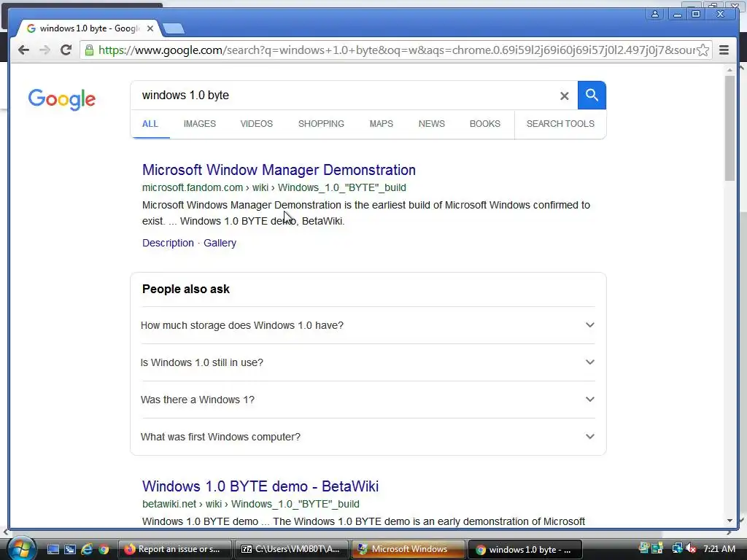Follow the Description sitelink
747x560 pixels.
(x=168, y=243)
